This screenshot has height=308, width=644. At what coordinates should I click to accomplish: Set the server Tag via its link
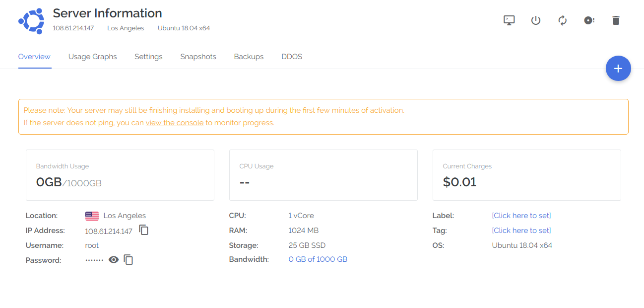pyautogui.click(x=521, y=231)
